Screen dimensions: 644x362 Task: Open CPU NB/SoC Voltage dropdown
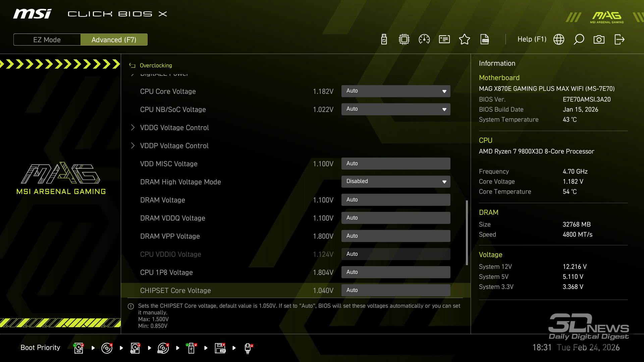(396, 109)
